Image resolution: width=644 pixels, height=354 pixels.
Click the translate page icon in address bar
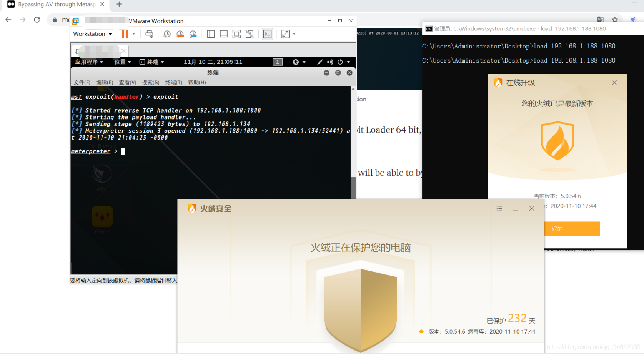(x=600, y=20)
